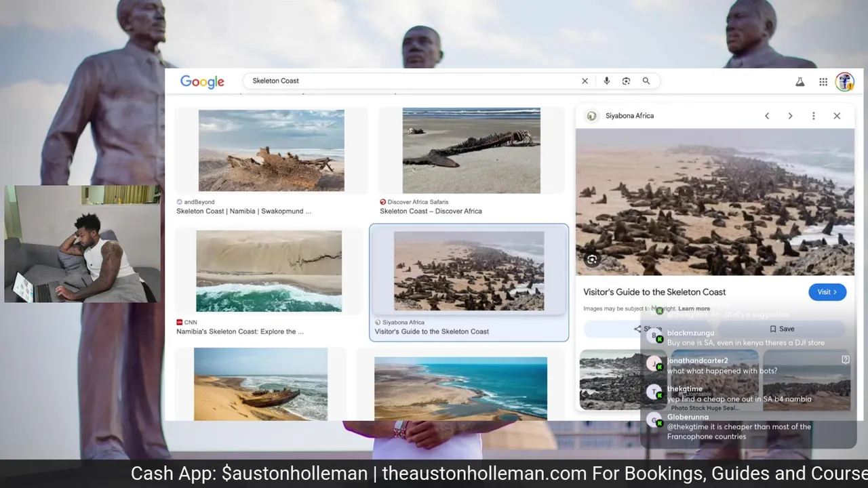Open the Google apps grid
Screen dimensions: 868x488
[x=823, y=82]
